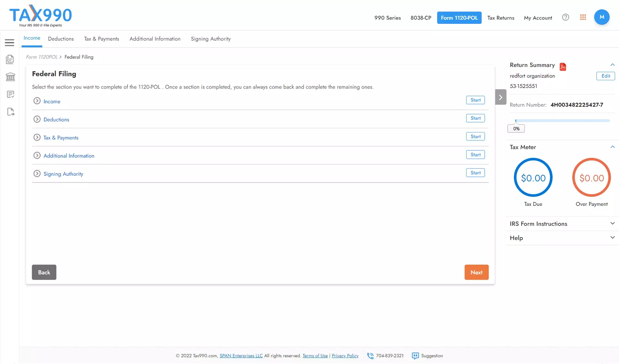Switch to the Signing Authority tab
619x364 pixels.
(211, 39)
